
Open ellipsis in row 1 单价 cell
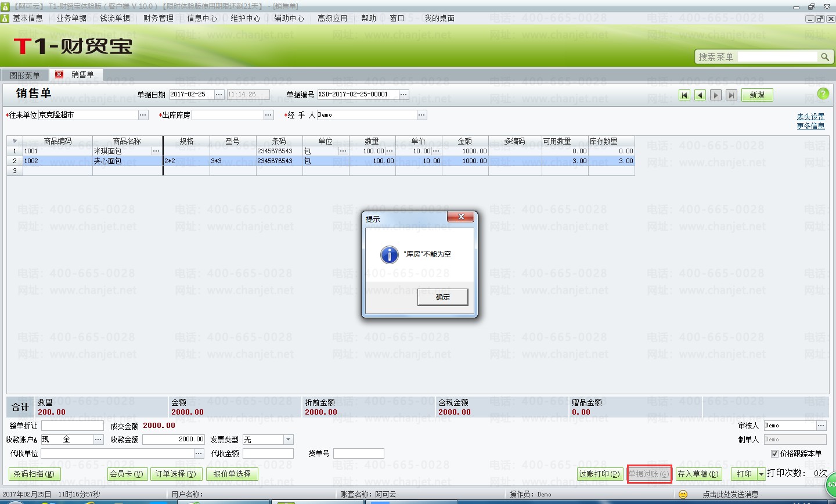436,151
